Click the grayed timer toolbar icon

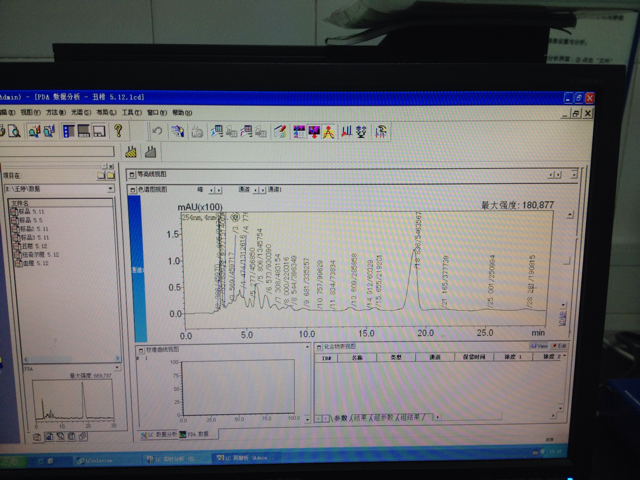pyautogui.click(x=198, y=132)
